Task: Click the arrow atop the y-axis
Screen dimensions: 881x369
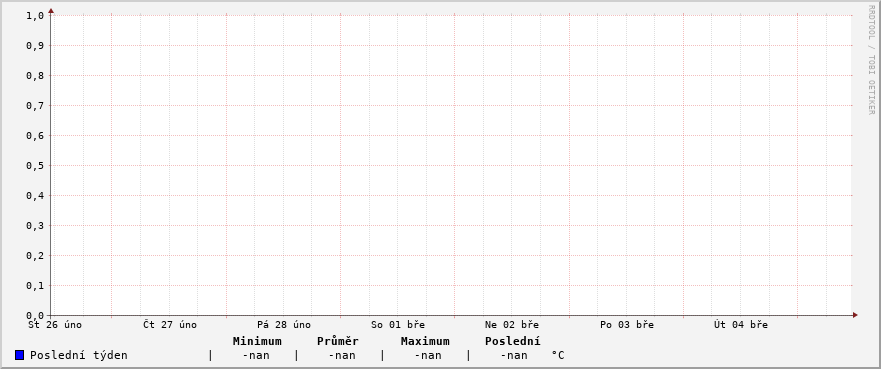Action: (51, 11)
